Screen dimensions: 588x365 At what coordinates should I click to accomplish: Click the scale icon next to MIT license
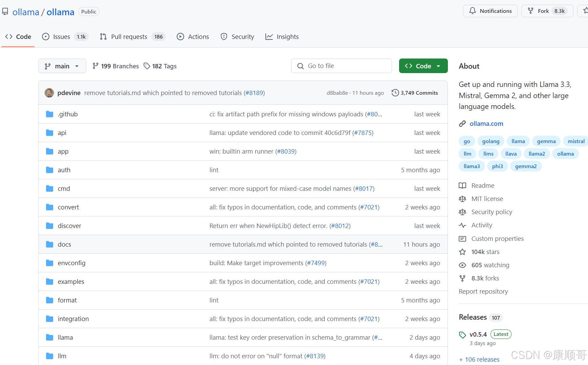pos(462,199)
